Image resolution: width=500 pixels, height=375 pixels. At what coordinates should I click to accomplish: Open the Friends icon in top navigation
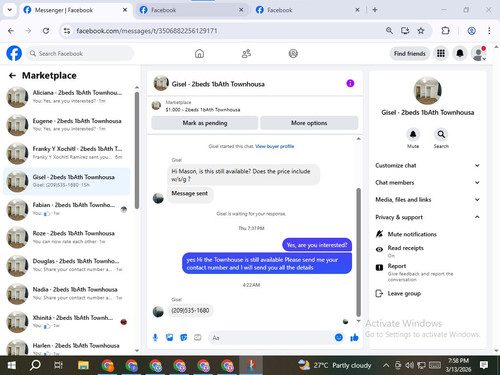coord(246,53)
